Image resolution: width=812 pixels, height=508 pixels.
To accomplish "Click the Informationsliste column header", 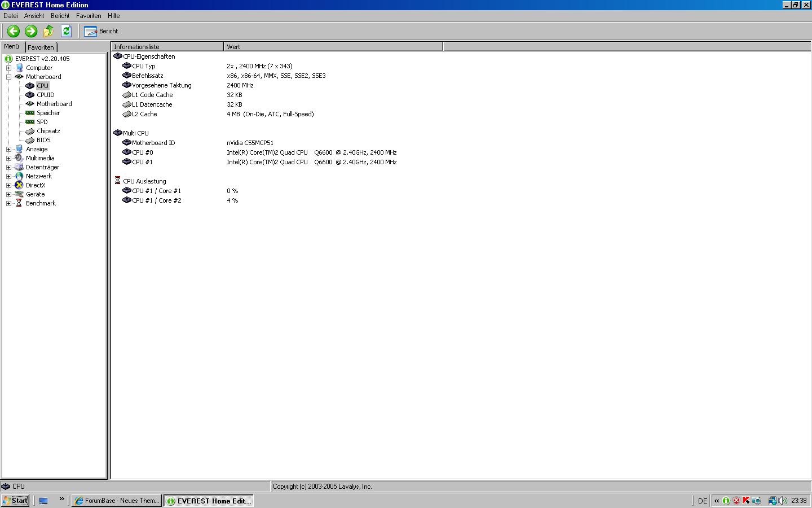I will pyautogui.click(x=167, y=47).
